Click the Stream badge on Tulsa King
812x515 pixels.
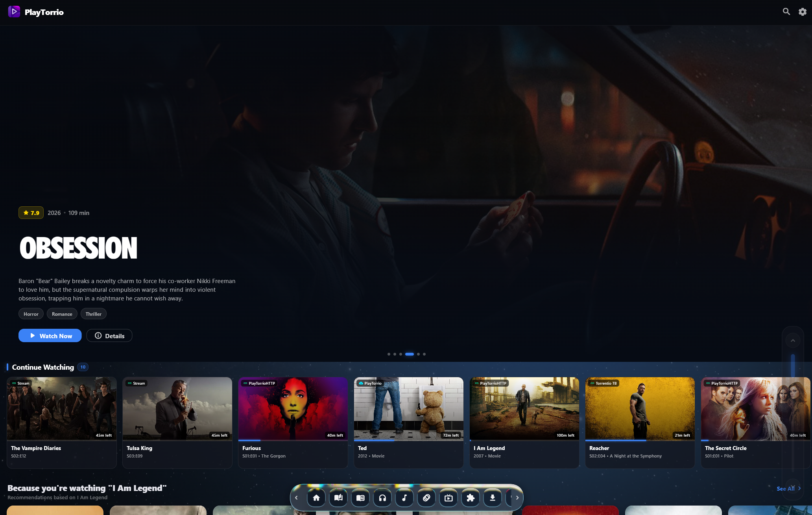[137, 383]
